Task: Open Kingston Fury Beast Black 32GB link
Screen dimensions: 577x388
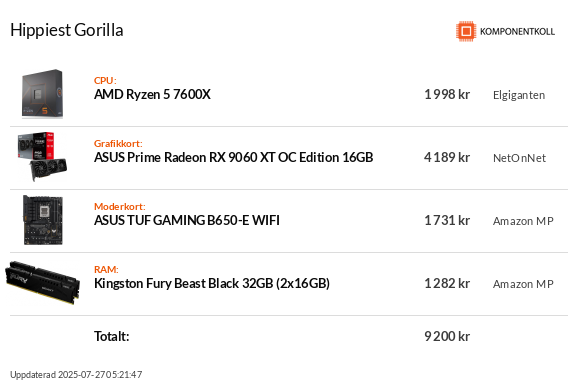Action: point(212,283)
